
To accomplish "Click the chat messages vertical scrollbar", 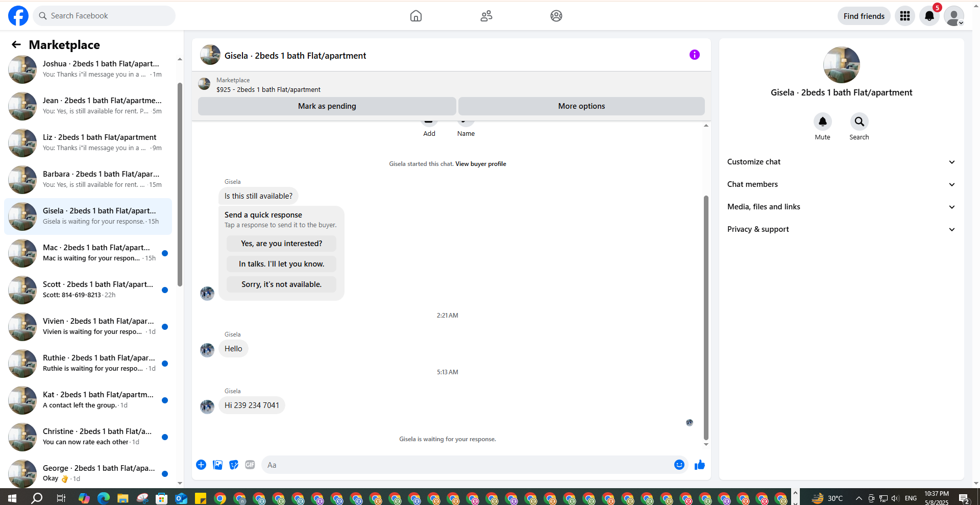I will (x=706, y=317).
